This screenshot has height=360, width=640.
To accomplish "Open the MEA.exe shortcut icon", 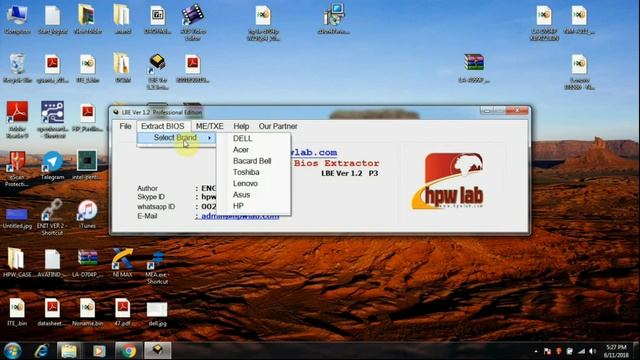I will (x=157, y=267).
